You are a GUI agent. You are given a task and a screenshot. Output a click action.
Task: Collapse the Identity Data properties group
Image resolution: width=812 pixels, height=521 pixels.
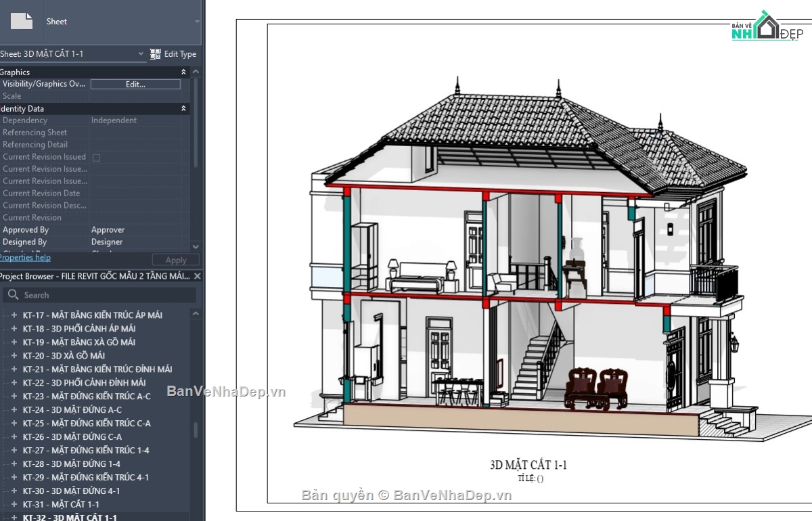click(183, 108)
